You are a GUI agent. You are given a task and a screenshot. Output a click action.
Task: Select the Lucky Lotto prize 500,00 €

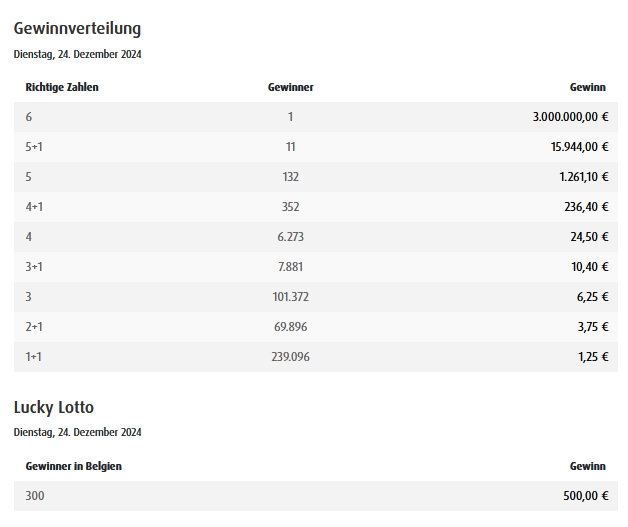(x=586, y=496)
